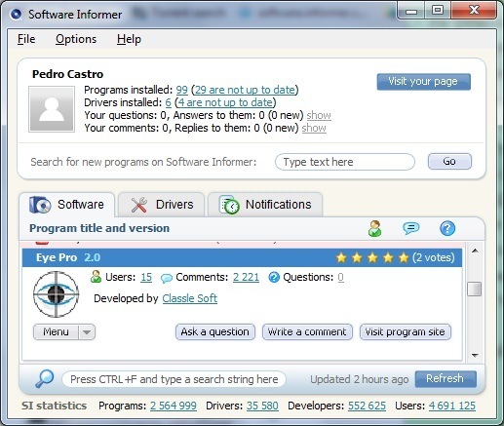Open the Eye Pro users count 15

coord(146,277)
